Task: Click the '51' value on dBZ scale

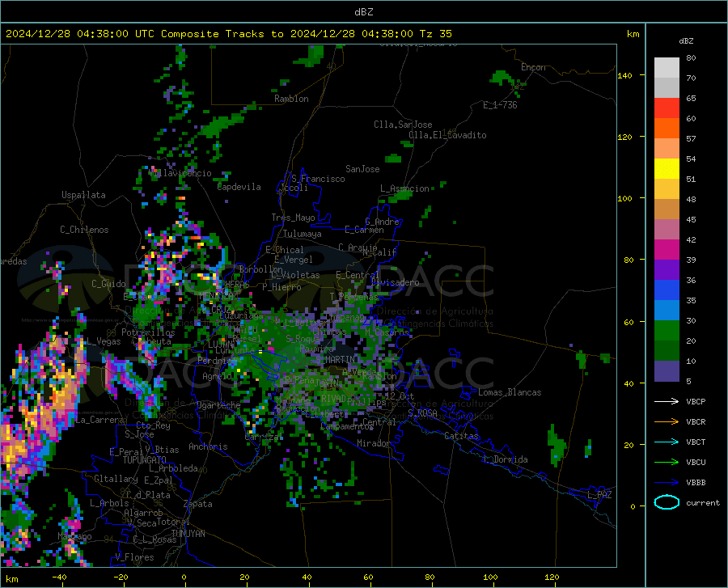Action: tap(691, 179)
